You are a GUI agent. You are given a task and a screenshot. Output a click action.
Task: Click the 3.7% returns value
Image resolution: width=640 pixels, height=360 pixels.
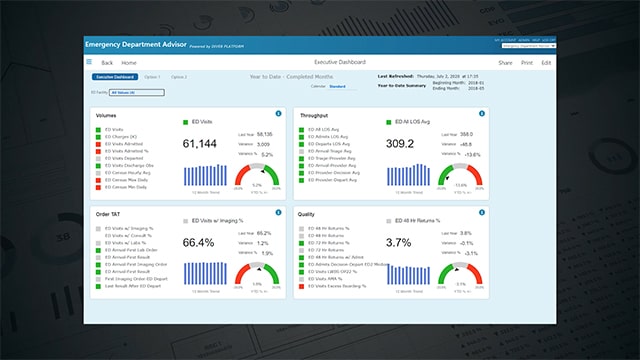point(398,243)
